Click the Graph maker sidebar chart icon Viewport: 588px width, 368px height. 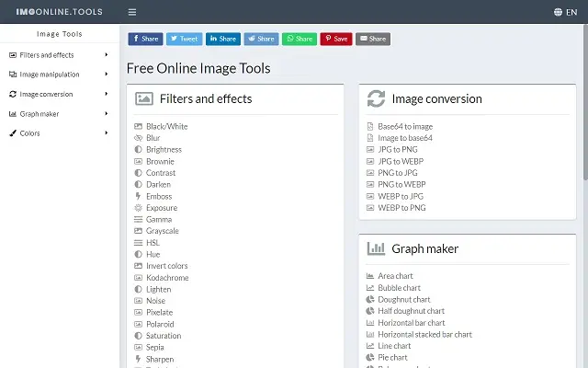coord(13,114)
